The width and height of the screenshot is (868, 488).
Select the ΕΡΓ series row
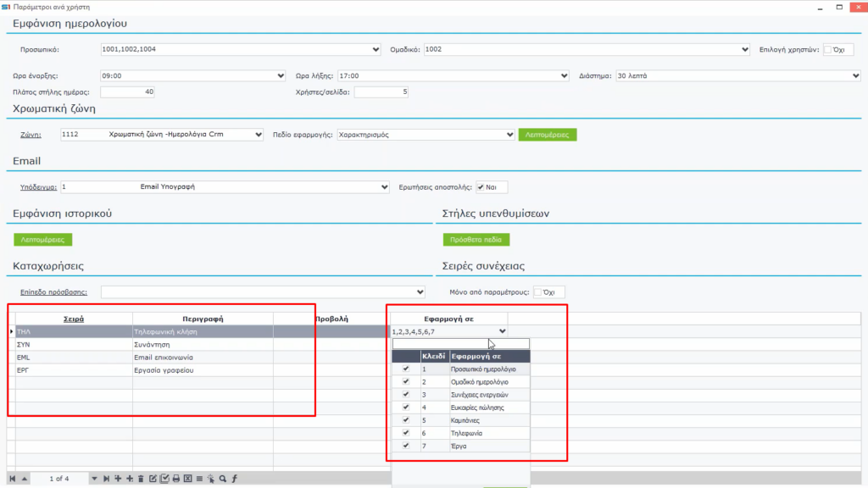(x=74, y=370)
